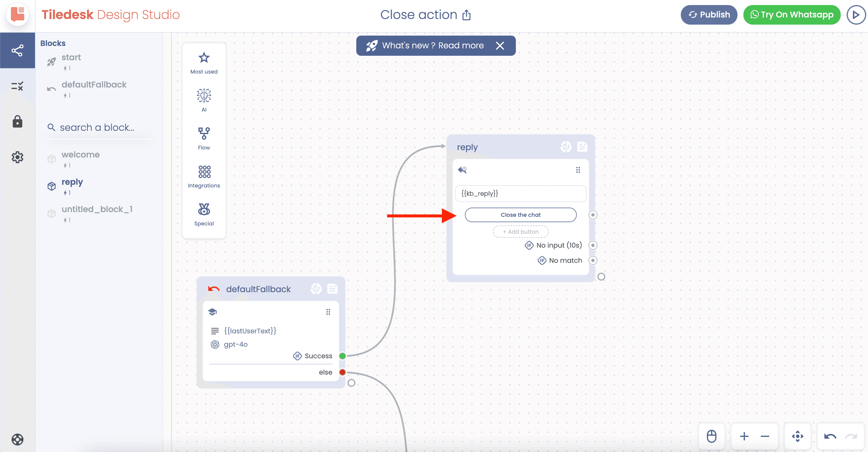Click the No input (10s) label
The width and height of the screenshot is (868, 452).
(559, 245)
